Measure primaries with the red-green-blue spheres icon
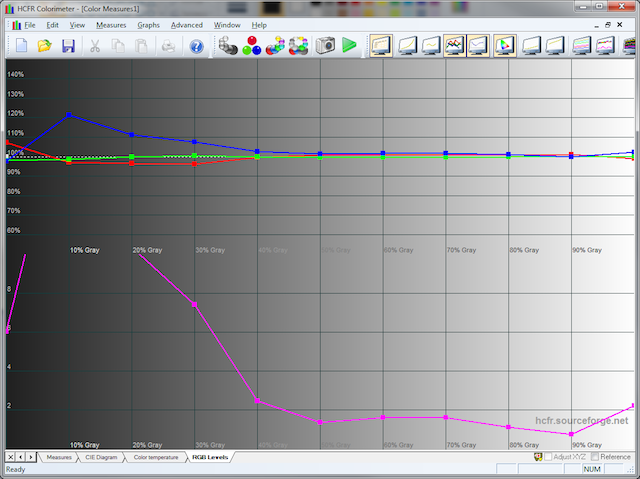640x479 pixels. pyautogui.click(x=251, y=45)
